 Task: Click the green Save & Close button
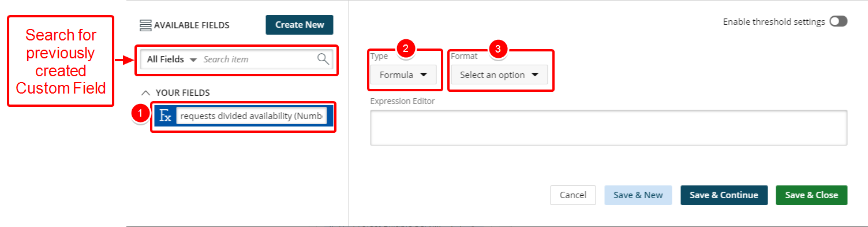point(811,195)
